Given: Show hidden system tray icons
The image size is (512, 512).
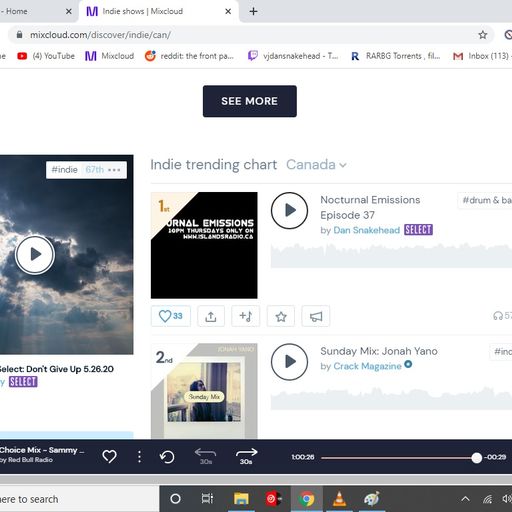Looking at the screenshot, I should [465, 499].
